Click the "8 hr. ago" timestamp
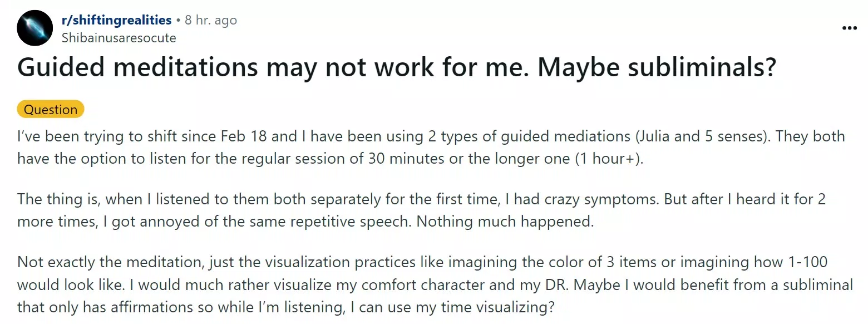This screenshot has height=324, width=868. pyautogui.click(x=211, y=20)
